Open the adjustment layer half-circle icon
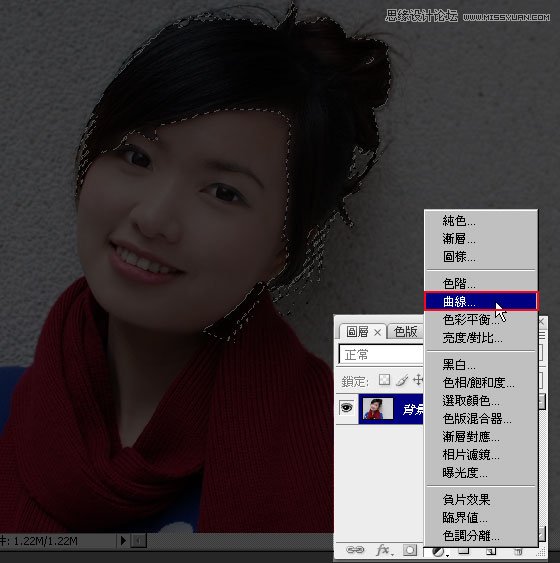This screenshot has height=563, width=560. coord(439,551)
